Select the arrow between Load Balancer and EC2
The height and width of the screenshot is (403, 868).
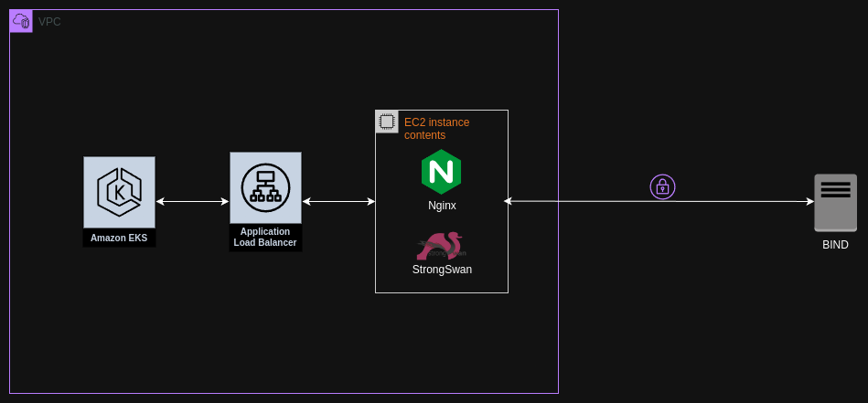pyautogui.click(x=338, y=201)
